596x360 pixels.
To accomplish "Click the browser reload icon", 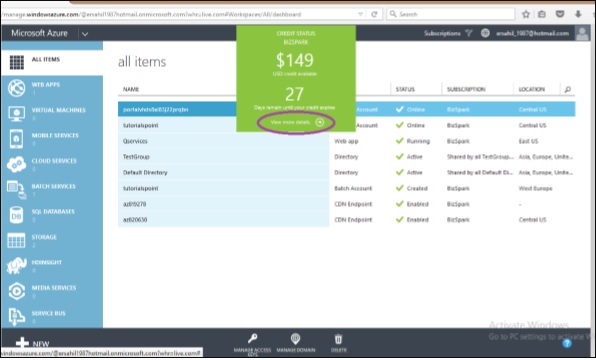I will pyautogui.click(x=374, y=14).
